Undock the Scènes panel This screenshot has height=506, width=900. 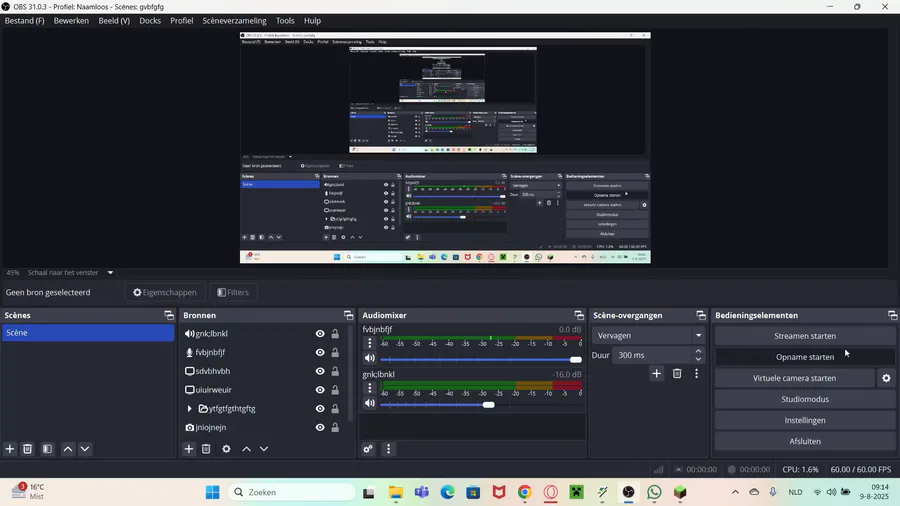click(169, 315)
